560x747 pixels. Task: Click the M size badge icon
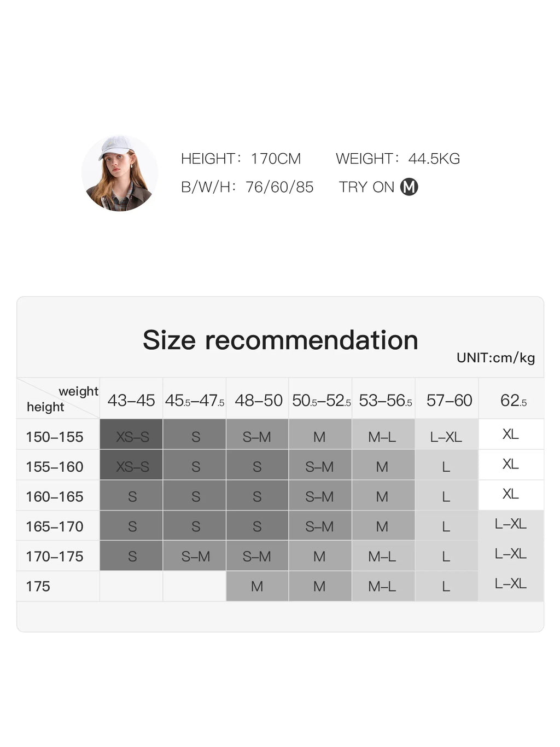coord(409,187)
